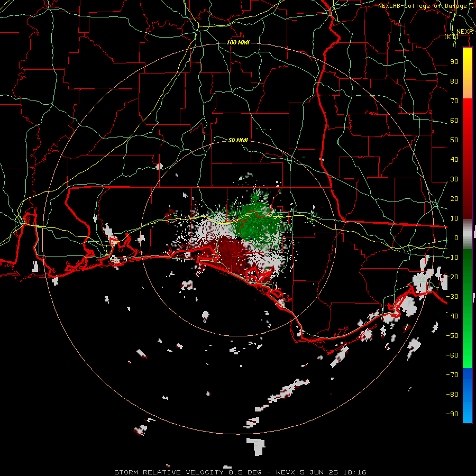The width and height of the screenshot is (476, 476).
Task: Pick the gray near-zero segment of color scale
Action: tap(467, 234)
